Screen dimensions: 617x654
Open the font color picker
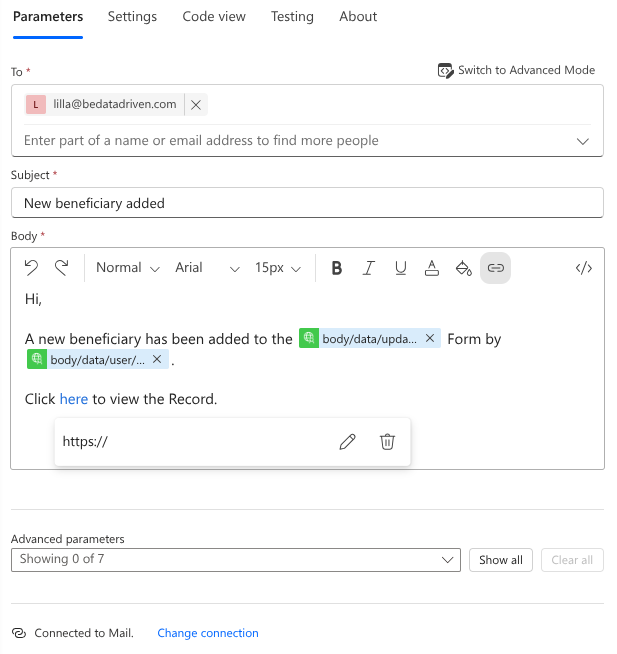point(432,268)
